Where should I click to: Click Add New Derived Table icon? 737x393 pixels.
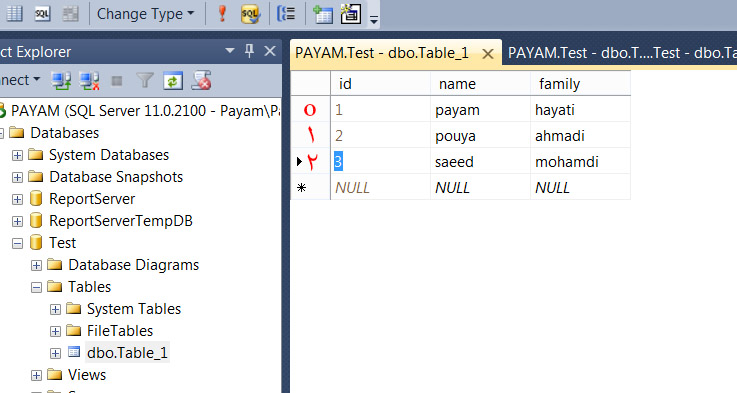351,14
